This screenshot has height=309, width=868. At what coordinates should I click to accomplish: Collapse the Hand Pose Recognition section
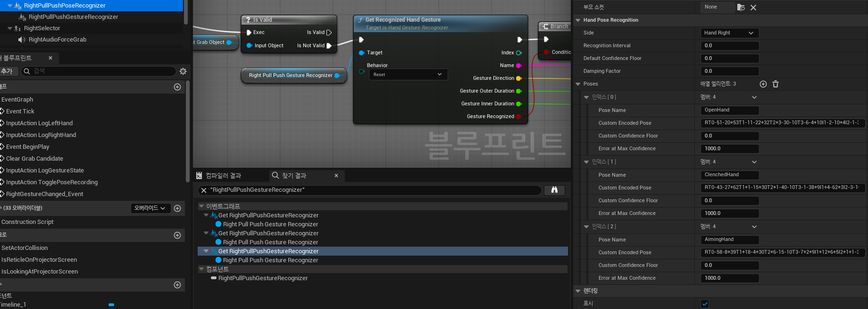[x=578, y=20]
